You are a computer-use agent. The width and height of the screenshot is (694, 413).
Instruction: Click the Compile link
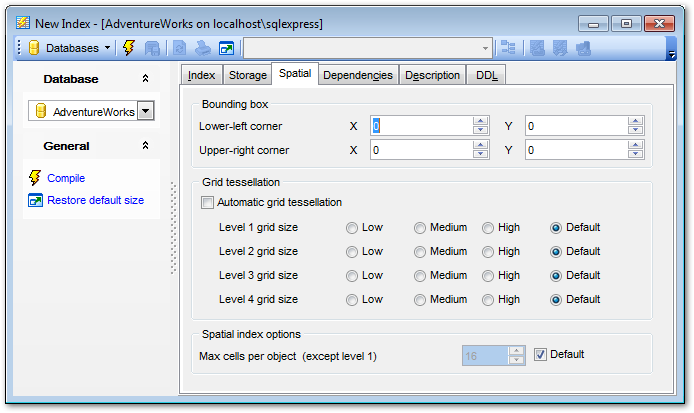(66, 178)
